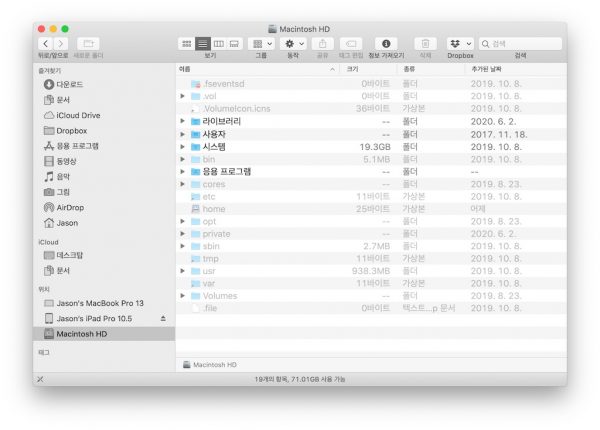The width and height of the screenshot is (600, 430).
Task: Select Macintosh HD in the sidebar
Action: click(104, 334)
